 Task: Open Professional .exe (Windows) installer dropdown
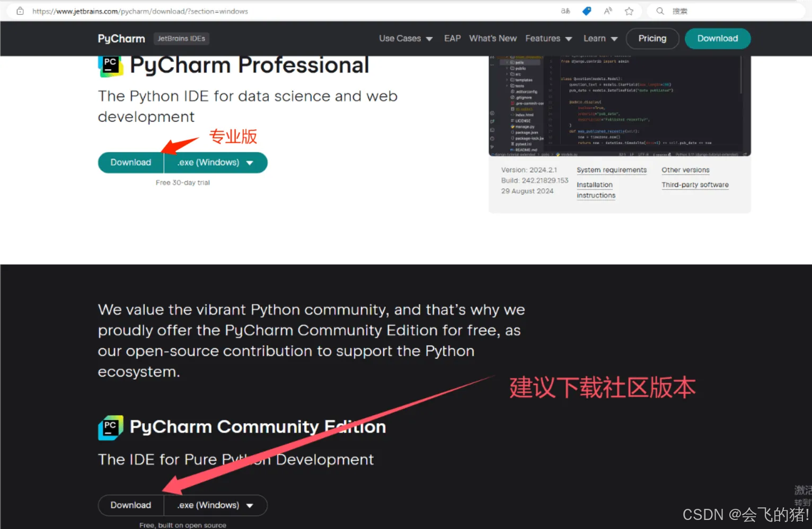click(216, 163)
